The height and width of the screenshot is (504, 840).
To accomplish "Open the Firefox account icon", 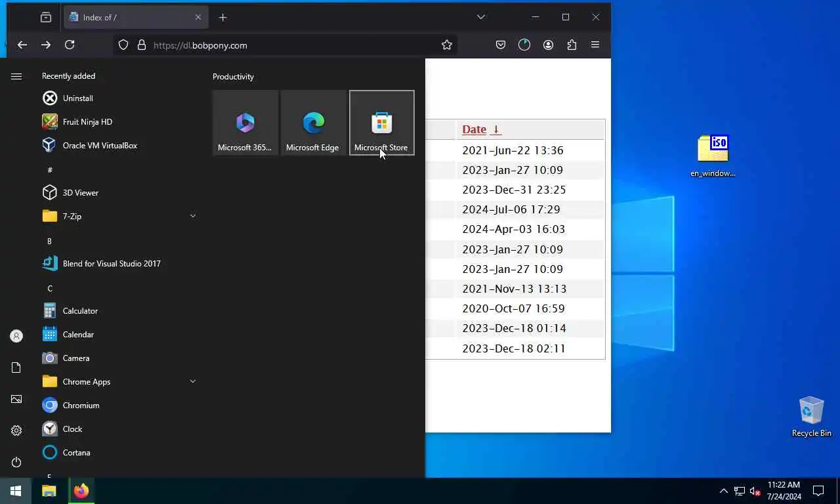I will pos(548,45).
